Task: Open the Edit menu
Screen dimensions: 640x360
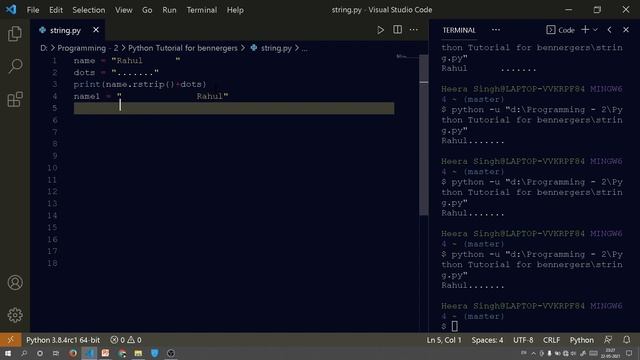Action: pos(56,10)
